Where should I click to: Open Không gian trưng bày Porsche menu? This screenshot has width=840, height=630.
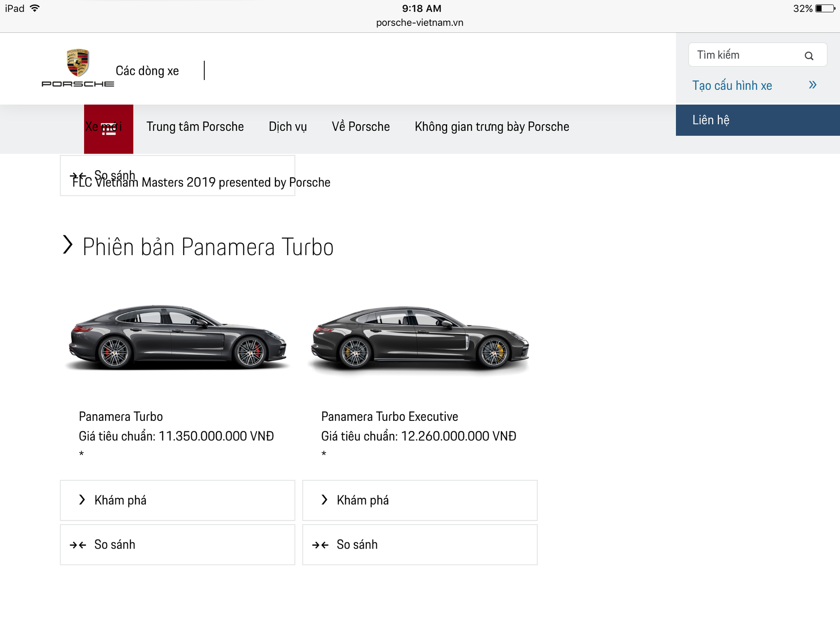point(492,126)
